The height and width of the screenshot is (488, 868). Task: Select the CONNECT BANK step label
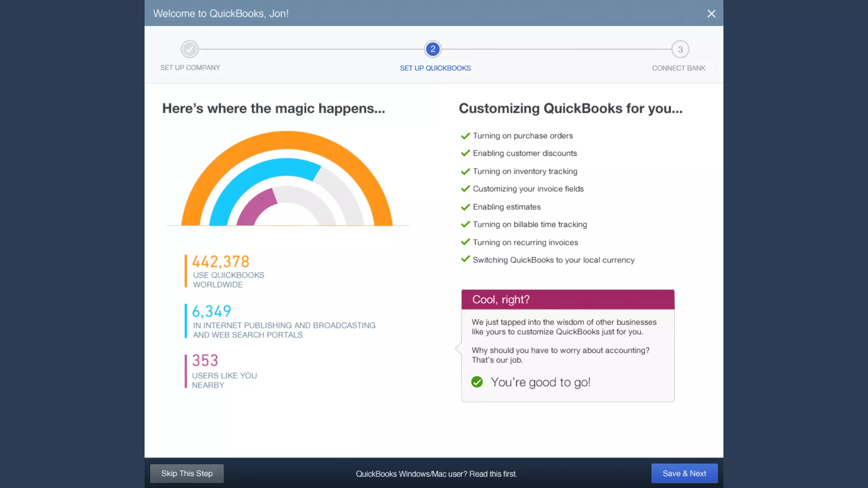[679, 68]
